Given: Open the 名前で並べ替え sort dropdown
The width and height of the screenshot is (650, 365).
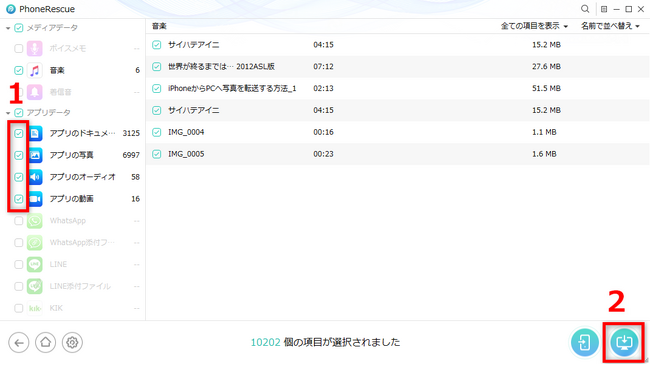Looking at the screenshot, I should pyautogui.click(x=610, y=26).
